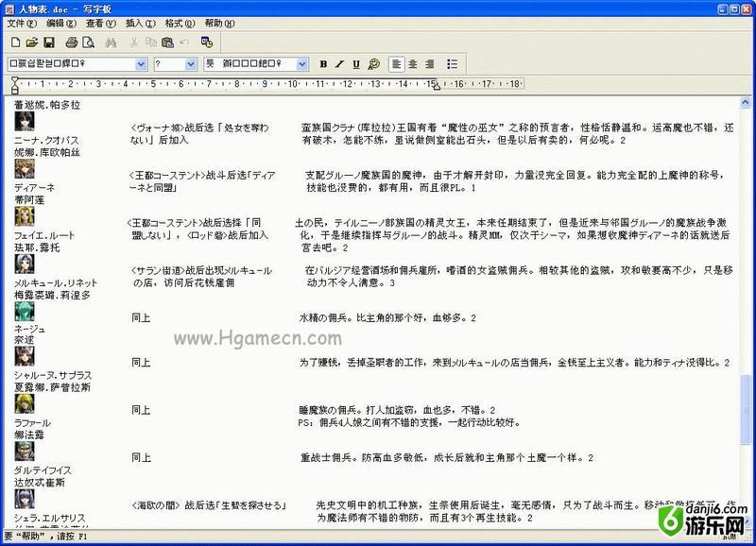This screenshot has height=546, width=756.
Task: Click the Paste clipboard icon
Action: (167, 43)
